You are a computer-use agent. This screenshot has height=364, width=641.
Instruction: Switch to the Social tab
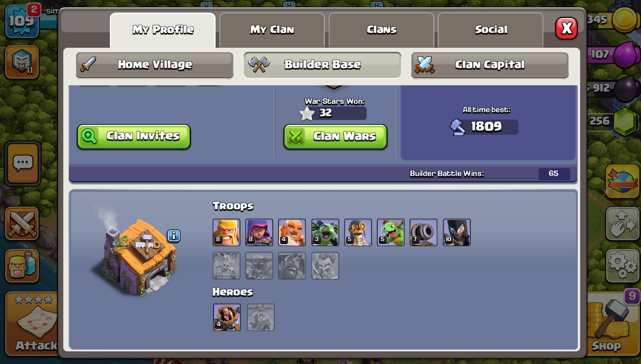491,30
